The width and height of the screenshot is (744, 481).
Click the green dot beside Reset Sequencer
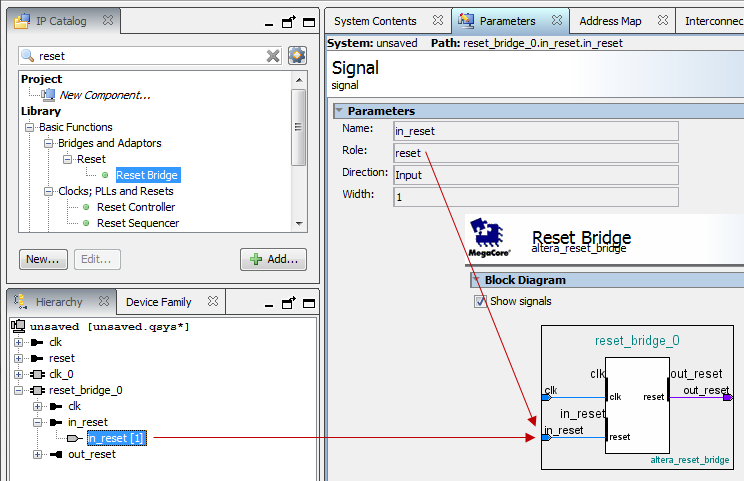pyautogui.click(x=86, y=223)
